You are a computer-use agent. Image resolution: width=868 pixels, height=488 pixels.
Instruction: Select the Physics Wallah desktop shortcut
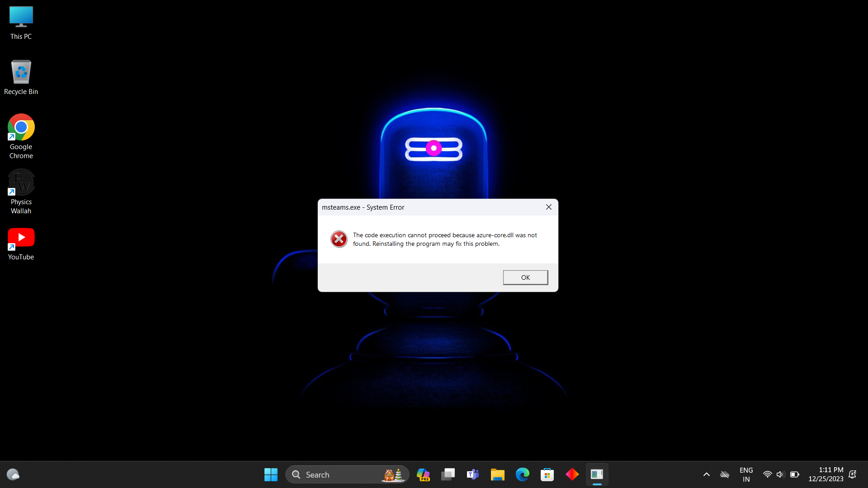21,192
